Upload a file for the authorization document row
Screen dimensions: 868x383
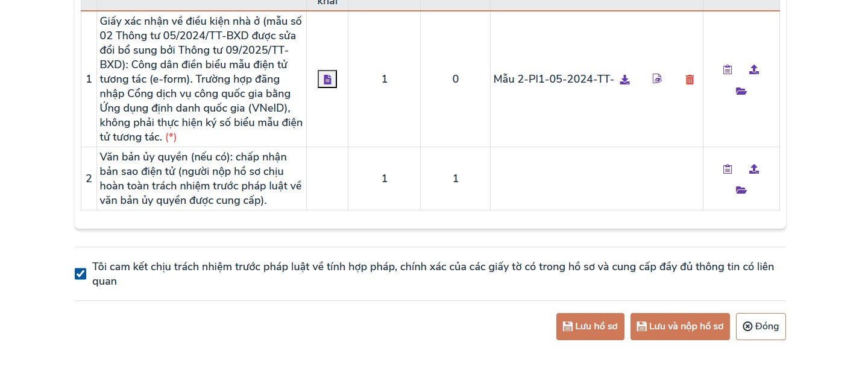tap(753, 169)
